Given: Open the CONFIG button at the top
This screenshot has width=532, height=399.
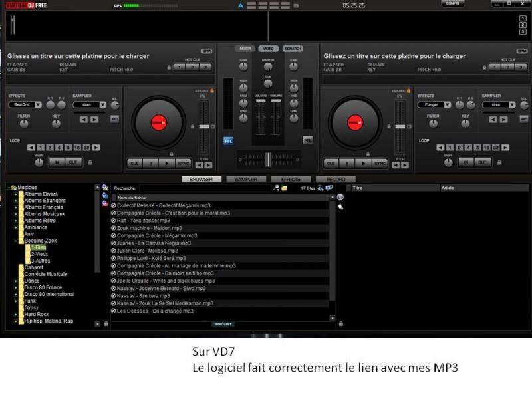Looking at the screenshot, I should [452, 3].
